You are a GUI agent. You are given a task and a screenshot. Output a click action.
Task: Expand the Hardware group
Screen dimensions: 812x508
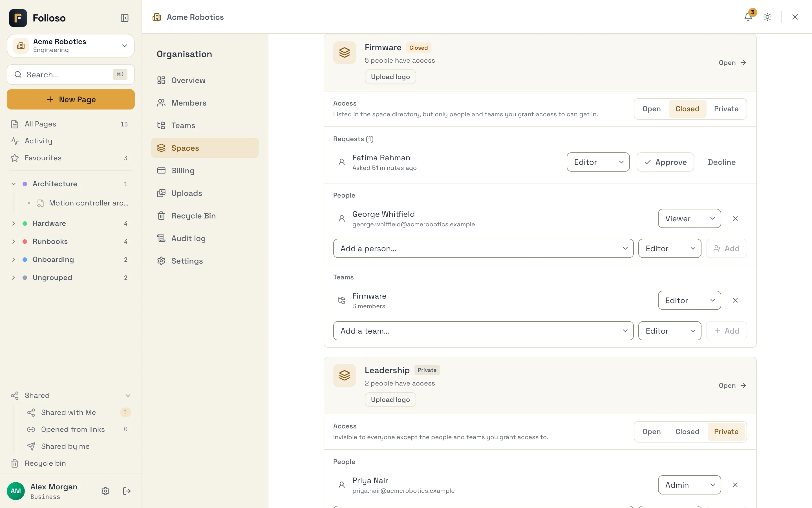click(14, 224)
